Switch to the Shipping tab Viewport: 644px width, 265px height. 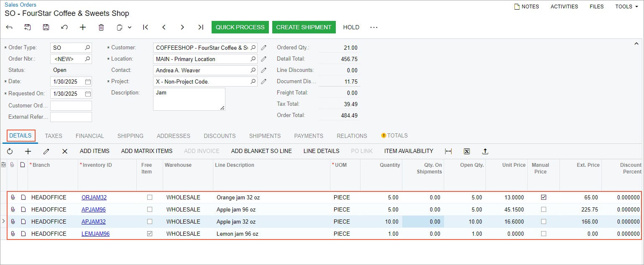pos(130,136)
